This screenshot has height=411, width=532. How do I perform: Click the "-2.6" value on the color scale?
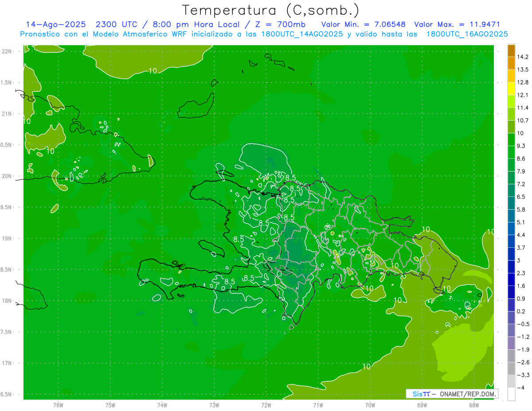coord(523,362)
